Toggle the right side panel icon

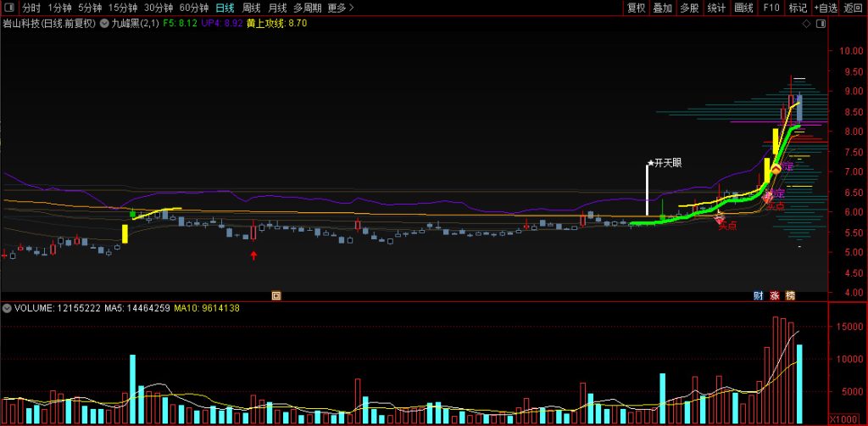click(x=821, y=24)
